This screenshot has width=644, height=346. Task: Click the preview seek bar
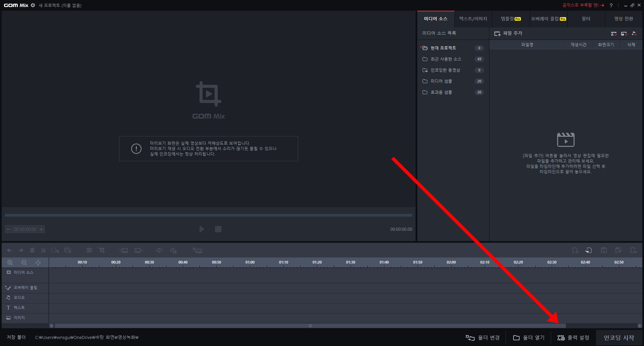(x=209, y=215)
